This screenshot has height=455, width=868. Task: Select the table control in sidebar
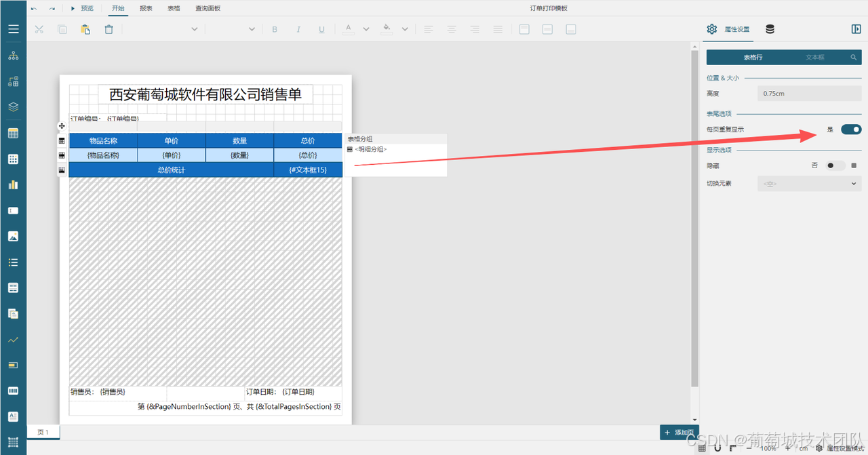13,133
